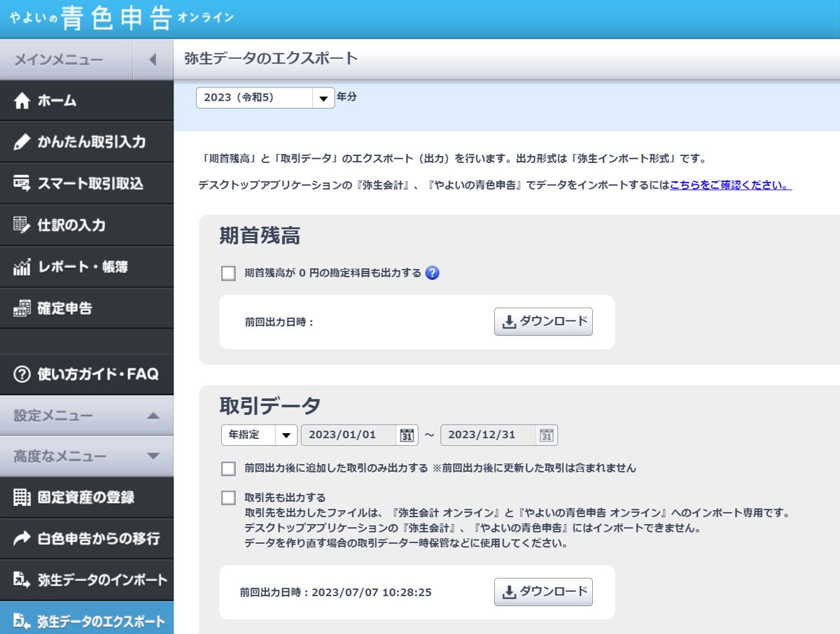This screenshot has width=840, height=634.
Task: Click the 前回出力日時：2023/07/07 10:28:25 text
Action: [x=335, y=593]
